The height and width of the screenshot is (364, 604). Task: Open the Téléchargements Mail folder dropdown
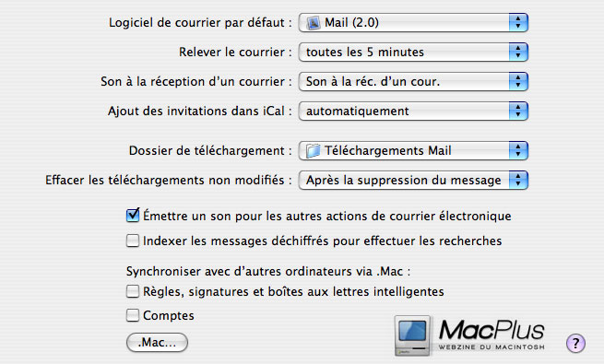413,151
